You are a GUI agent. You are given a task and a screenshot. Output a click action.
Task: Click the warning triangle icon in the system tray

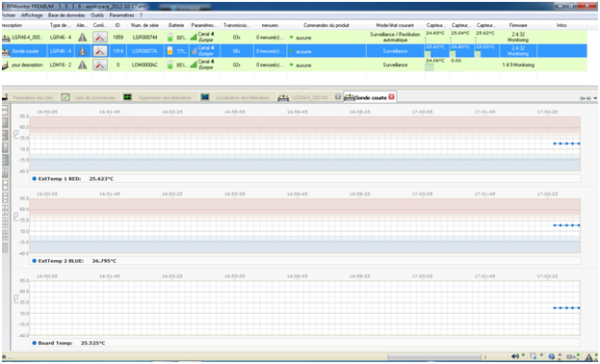click(x=589, y=357)
